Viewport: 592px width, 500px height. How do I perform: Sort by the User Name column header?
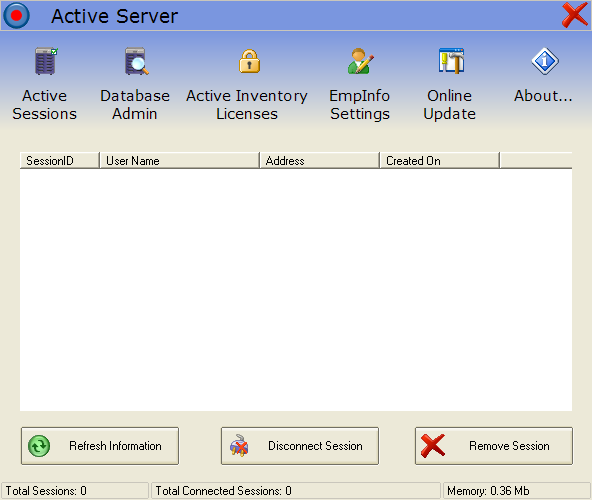[179, 160]
